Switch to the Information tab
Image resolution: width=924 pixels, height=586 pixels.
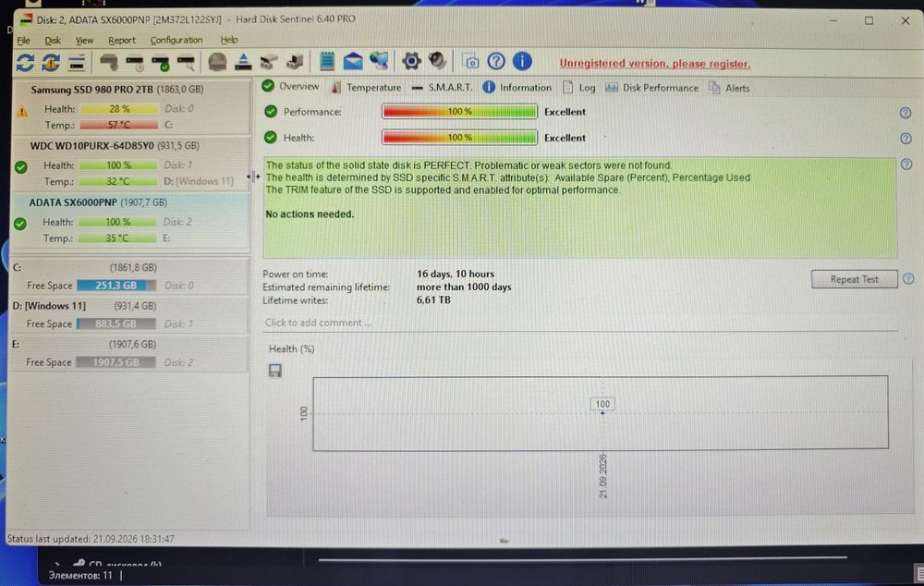pos(517,87)
